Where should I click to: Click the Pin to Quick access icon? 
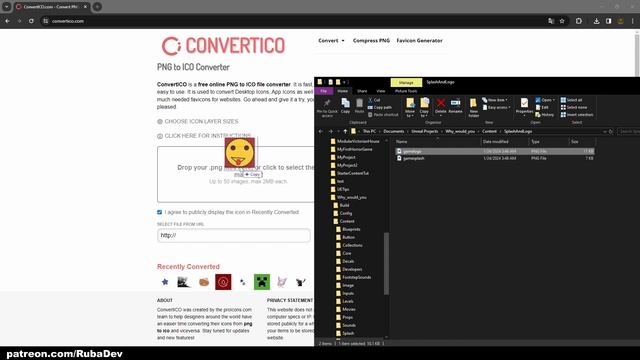pos(327,107)
